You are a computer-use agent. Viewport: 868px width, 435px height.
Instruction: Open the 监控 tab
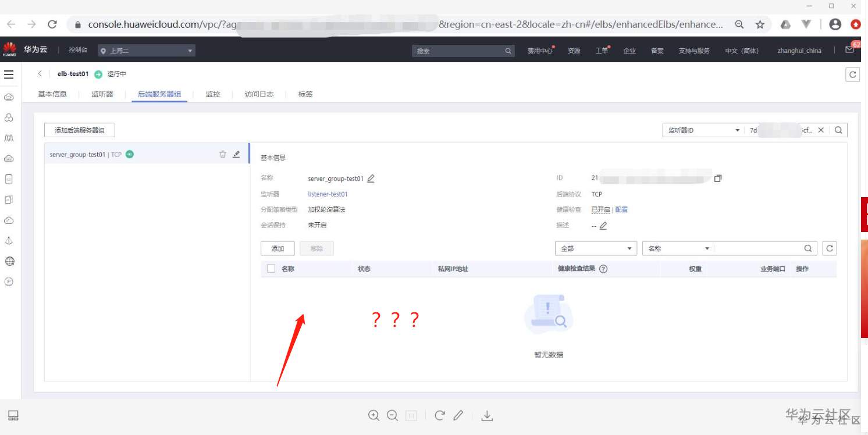213,94
